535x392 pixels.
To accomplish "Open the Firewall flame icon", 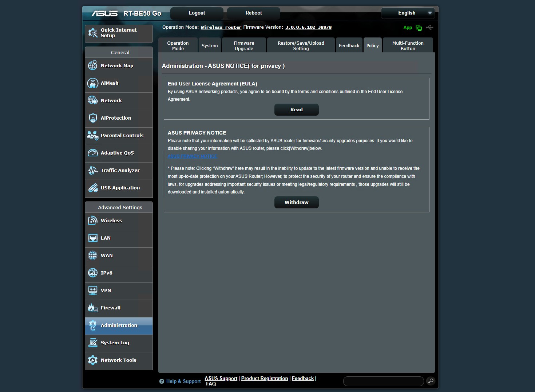I will 93,308.
